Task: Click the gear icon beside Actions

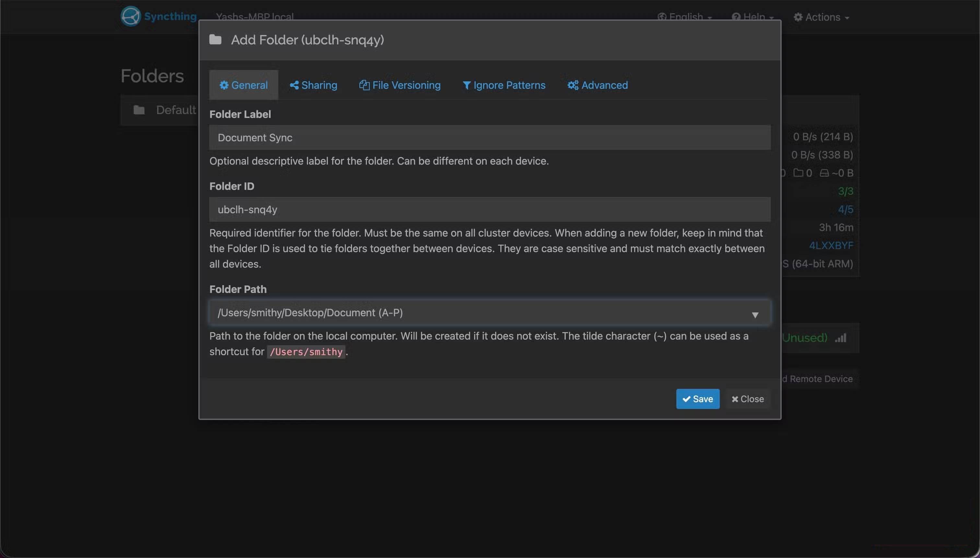Action: pyautogui.click(x=798, y=17)
